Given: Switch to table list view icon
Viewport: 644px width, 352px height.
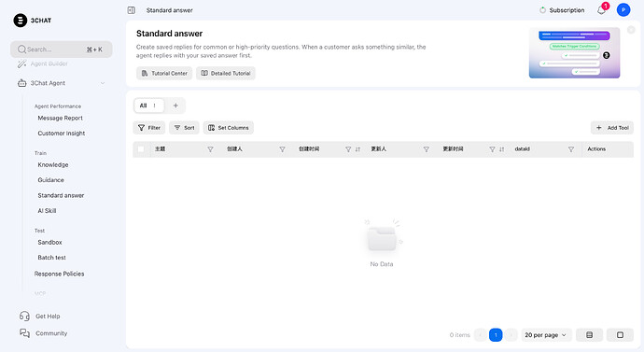Looking at the screenshot, I should coord(589,335).
